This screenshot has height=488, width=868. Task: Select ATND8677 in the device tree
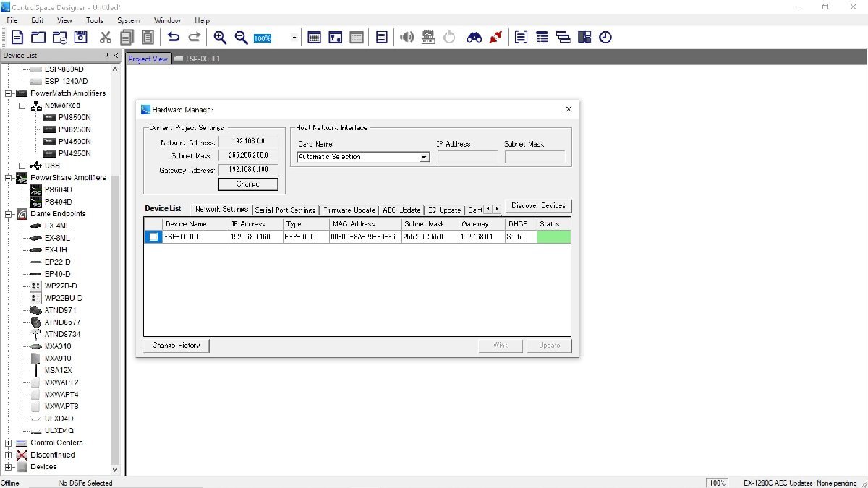[63, 322]
